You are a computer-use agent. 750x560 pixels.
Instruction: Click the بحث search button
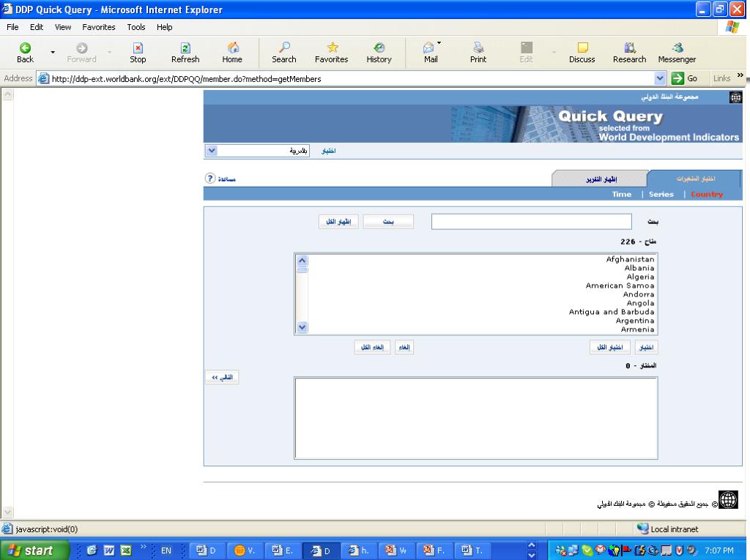[x=388, y=221]
